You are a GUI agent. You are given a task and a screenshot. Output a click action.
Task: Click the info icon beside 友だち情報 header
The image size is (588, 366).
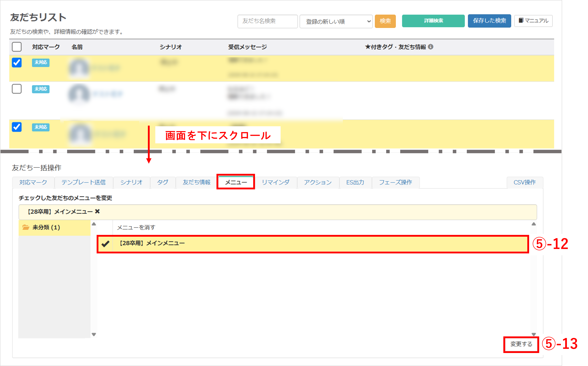click(x=430, y=47)
